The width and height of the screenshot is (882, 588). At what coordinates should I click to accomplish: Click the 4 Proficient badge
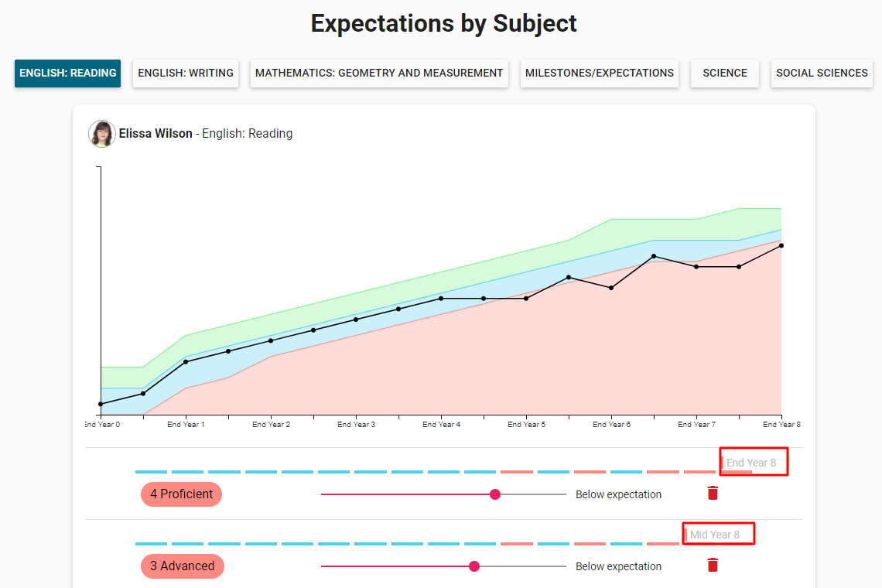181,494
